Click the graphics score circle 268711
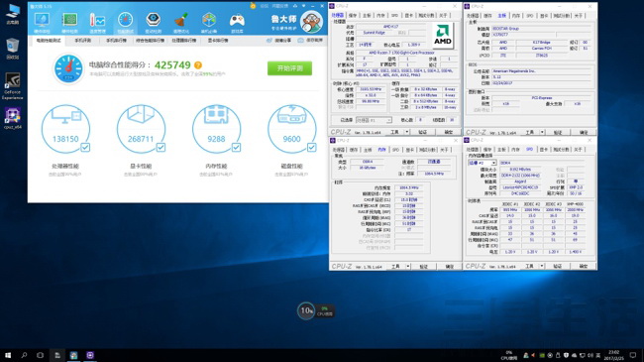Image resolution: width=644 pixels, height=362 pixels. (x=141, y=129)
